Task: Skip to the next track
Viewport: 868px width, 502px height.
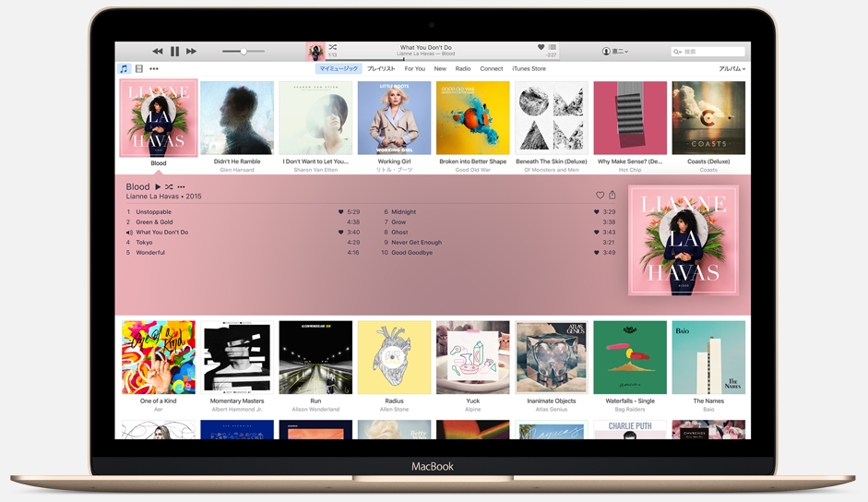Action: tap(192, 52)
